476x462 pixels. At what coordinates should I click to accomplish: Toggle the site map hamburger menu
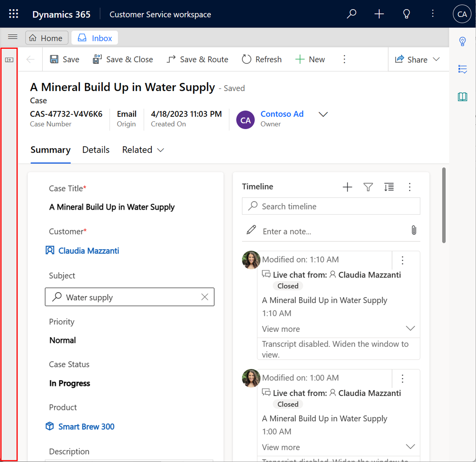pos(13,37)
